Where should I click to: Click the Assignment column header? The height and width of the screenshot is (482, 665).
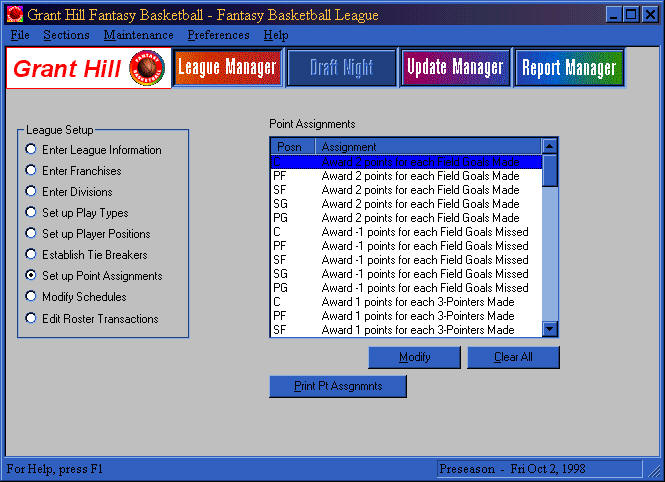(428, 147)
